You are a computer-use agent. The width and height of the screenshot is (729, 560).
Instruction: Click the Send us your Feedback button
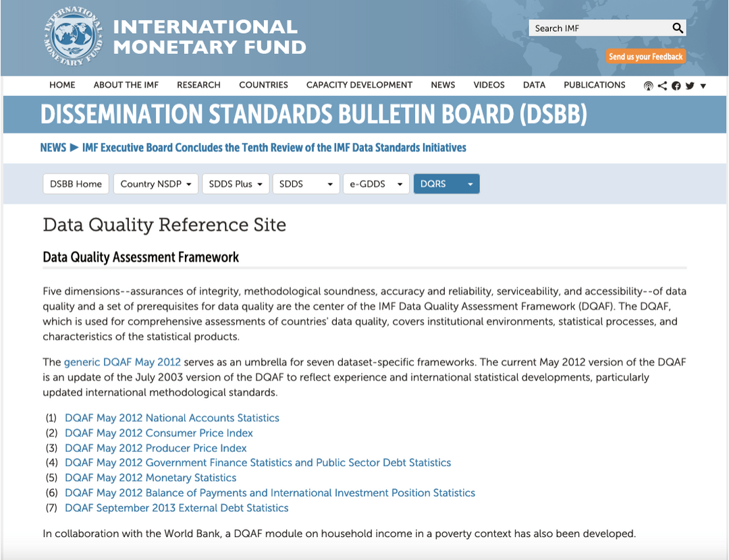(646, 57)
